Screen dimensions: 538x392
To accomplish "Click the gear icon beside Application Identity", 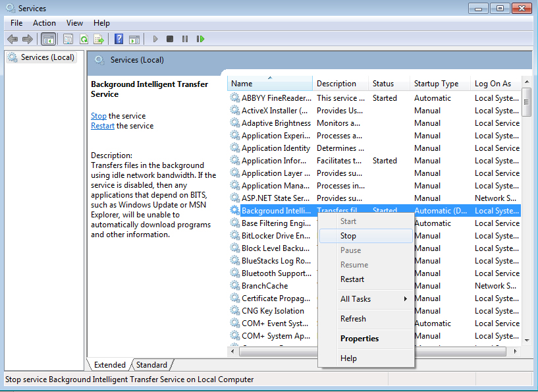I will point(234,148).
